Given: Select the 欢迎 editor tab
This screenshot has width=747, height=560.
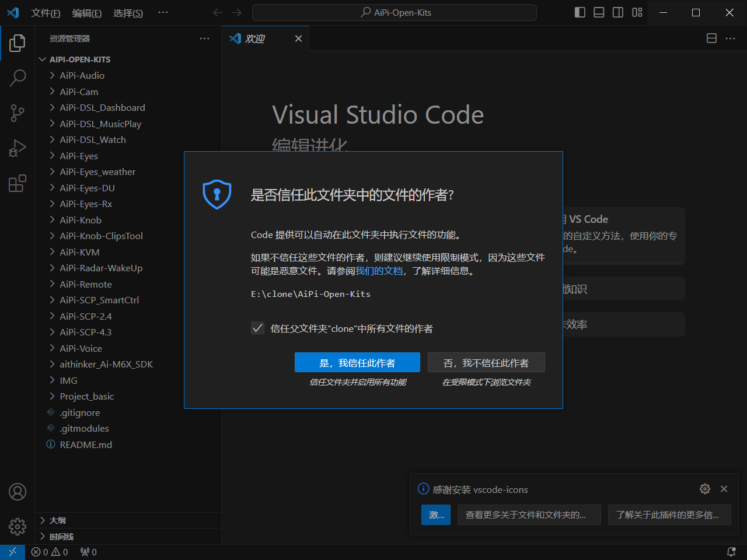Looking at the screenshot, I should [266, 38].
